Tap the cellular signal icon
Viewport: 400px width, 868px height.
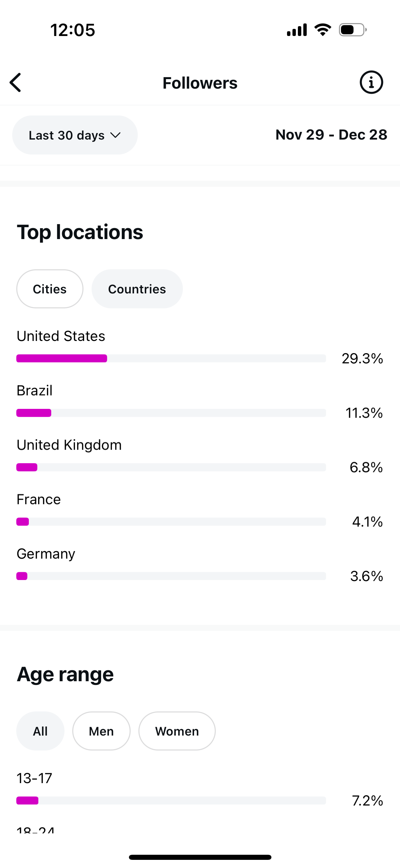coord(297,30)
